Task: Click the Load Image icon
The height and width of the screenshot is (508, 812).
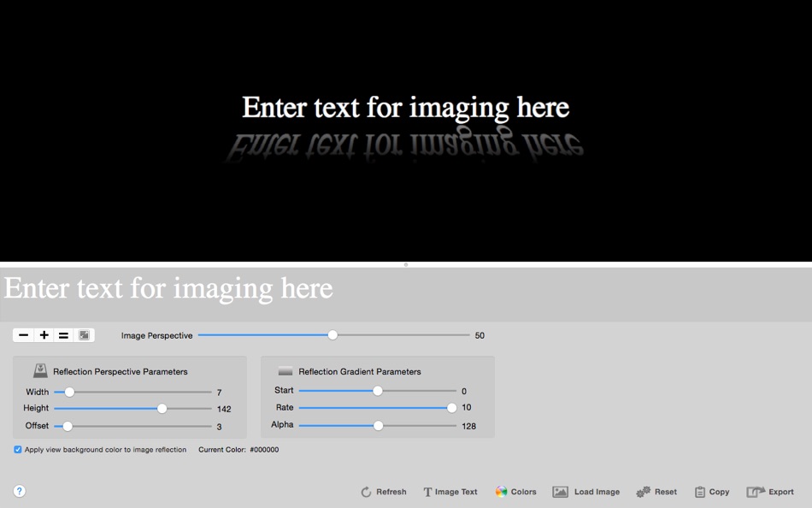Action: (x=560, y=492)
